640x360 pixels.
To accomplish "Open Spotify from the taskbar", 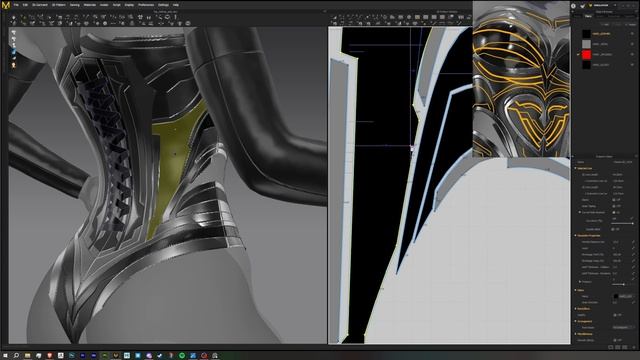I will (x=182, y=356).
